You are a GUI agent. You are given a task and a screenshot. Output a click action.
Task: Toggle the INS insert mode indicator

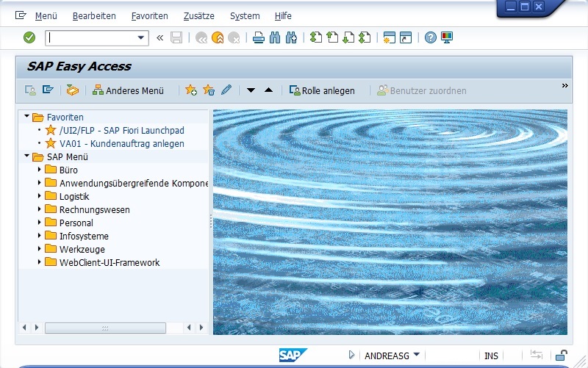[491, 356]
